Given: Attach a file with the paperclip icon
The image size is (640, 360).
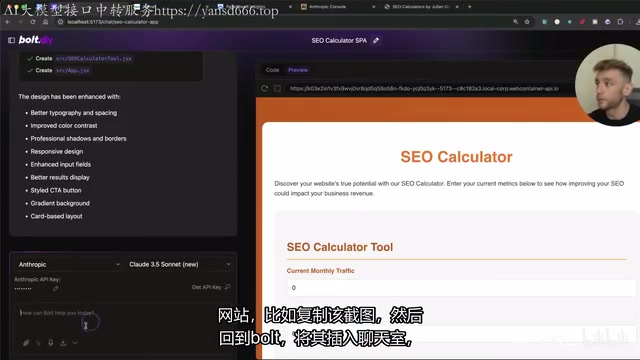Looking at the screenshot, I should tap(26, 343).
